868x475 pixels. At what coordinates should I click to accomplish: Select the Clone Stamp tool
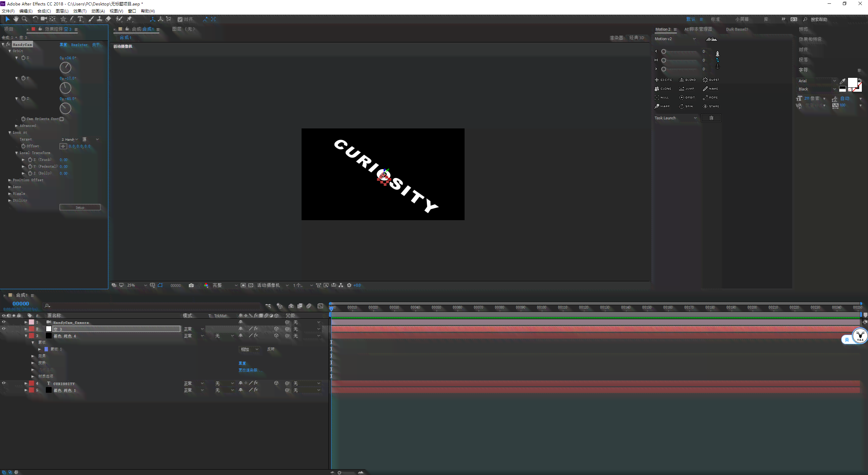point(100,19)
